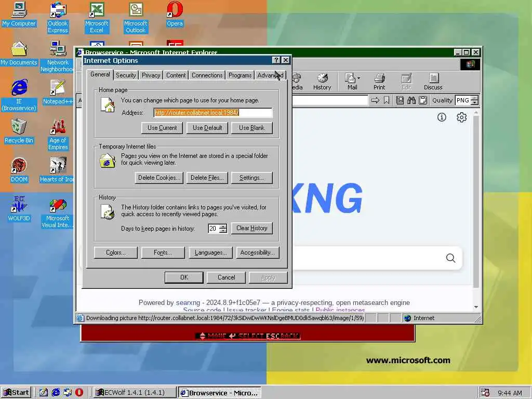The image size is (532, 399).
Task: Open History panel in browser toolbar
Action: [322, 82]
